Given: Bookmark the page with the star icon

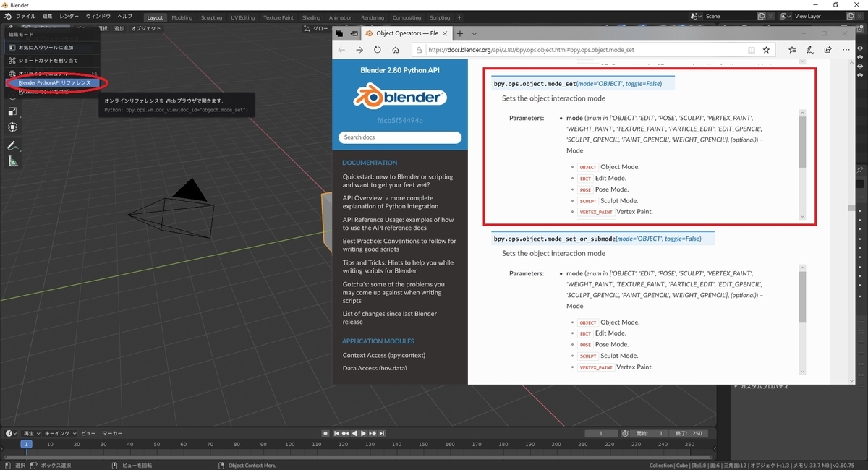Looking at the screenshot, I should pos(766,50).
